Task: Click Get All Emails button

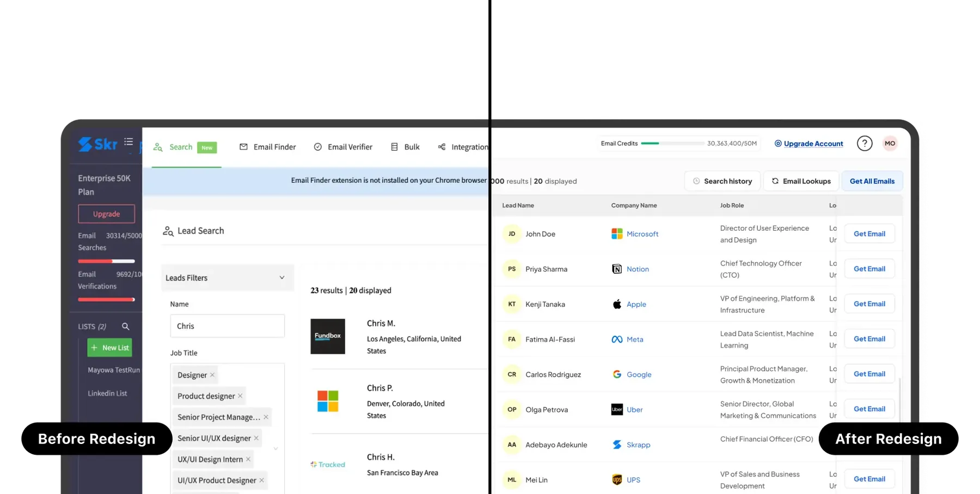Action: (872, 181)
